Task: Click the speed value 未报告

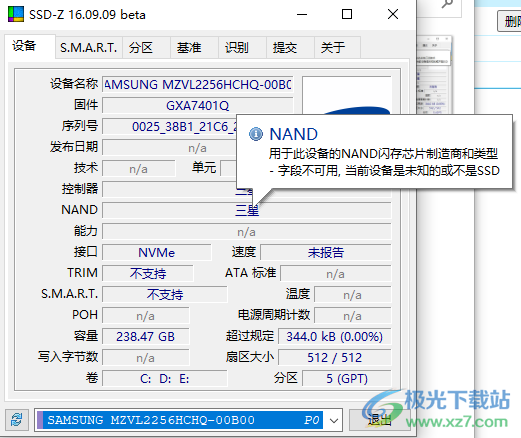Action: point(326,252)
